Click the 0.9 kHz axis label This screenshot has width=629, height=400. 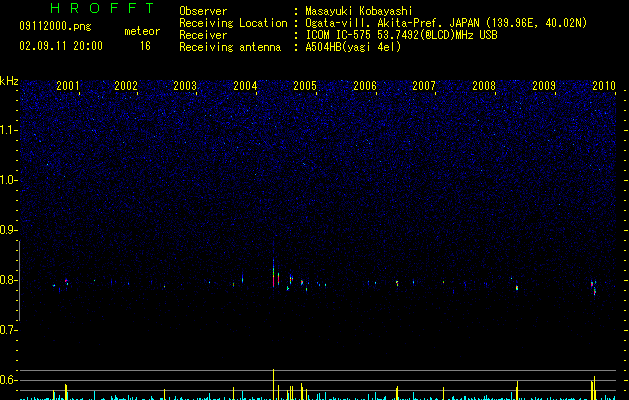8,230
